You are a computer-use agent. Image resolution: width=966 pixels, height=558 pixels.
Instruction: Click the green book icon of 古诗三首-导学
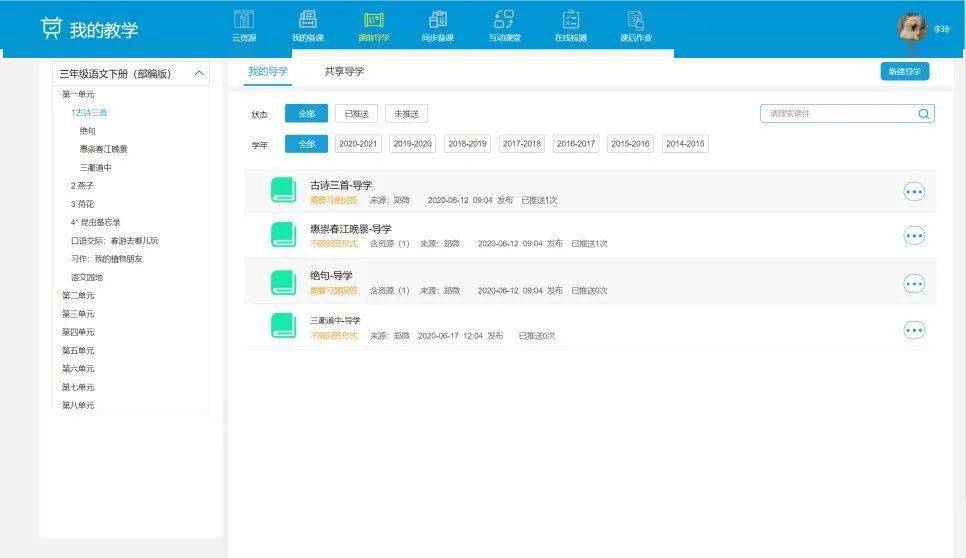tap(283, 190)
